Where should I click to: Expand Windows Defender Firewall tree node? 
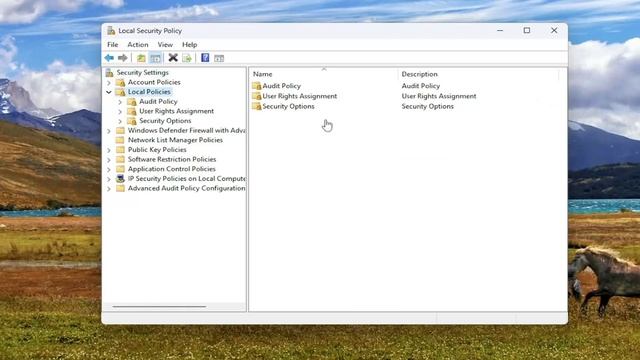(x=109, y=131)
